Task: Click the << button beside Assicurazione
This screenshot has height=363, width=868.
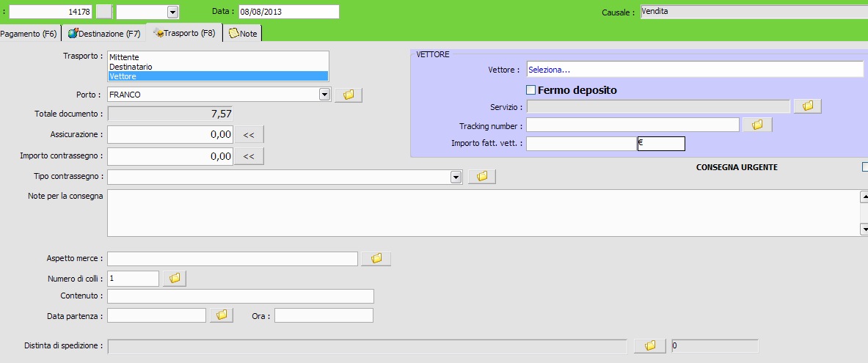Action: (x=249, y=134)
